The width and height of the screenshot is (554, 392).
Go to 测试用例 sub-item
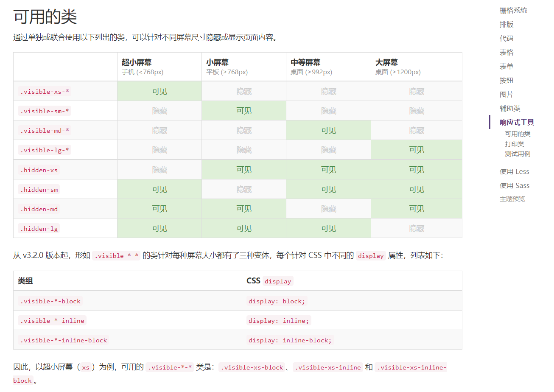coord(518,154)
